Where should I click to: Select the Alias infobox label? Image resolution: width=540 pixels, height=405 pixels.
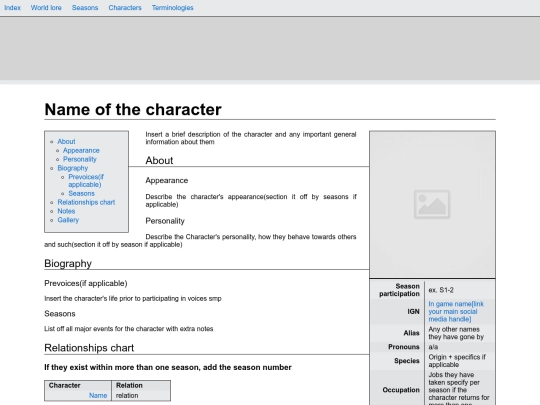412,333
